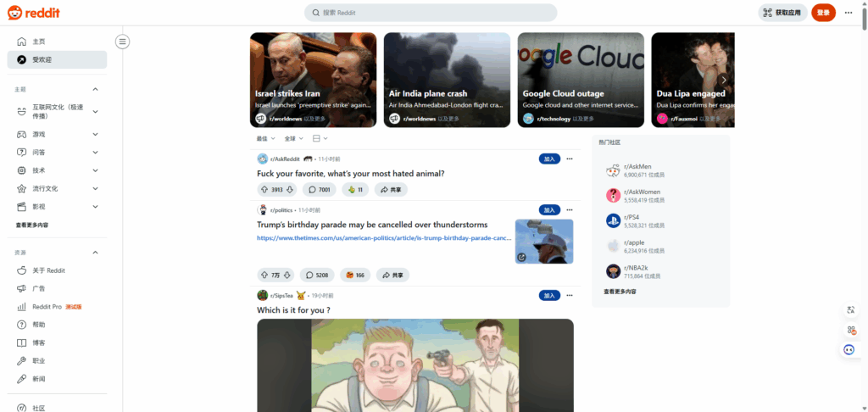Upvote the AskReddit hated animal post

pos(264,189)
